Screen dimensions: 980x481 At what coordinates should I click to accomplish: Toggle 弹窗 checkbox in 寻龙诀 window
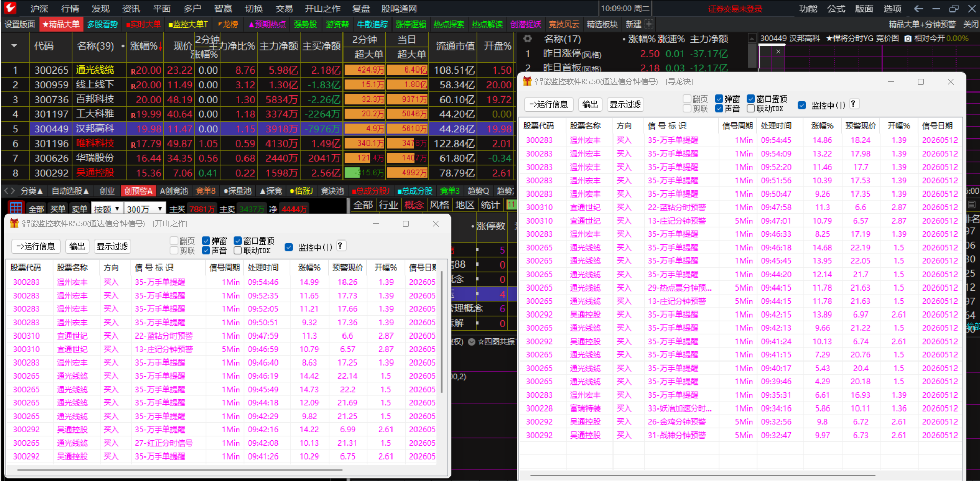click(x=719, y=99)
